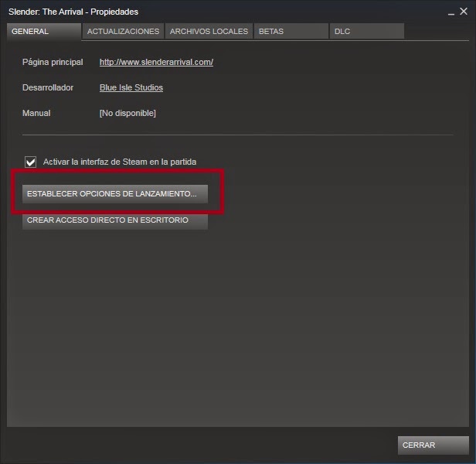Click CREAR ACCESO DIRECTO EN ESCRITORIO button
Viewport: 476px width, 464px height.
pos(115,220)
